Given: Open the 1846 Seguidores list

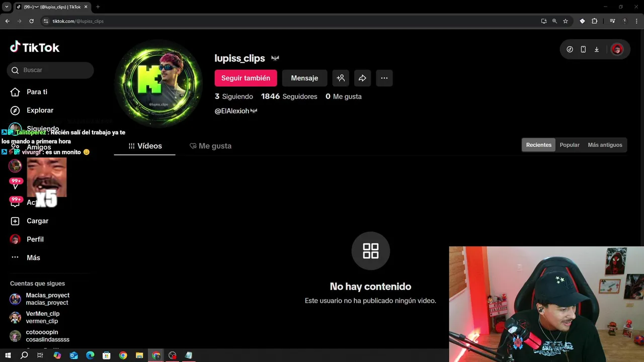Looking at the screenshot, I should (289, 97).
